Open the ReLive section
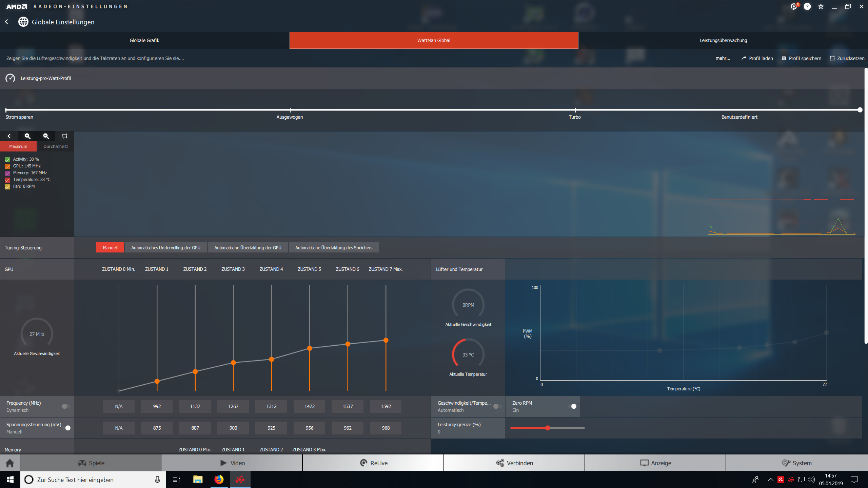 [373, 463]
